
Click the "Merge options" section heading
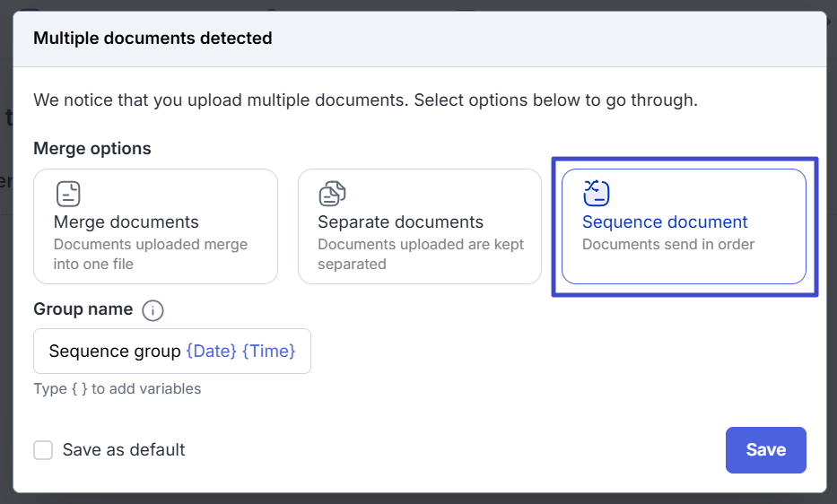92,148
